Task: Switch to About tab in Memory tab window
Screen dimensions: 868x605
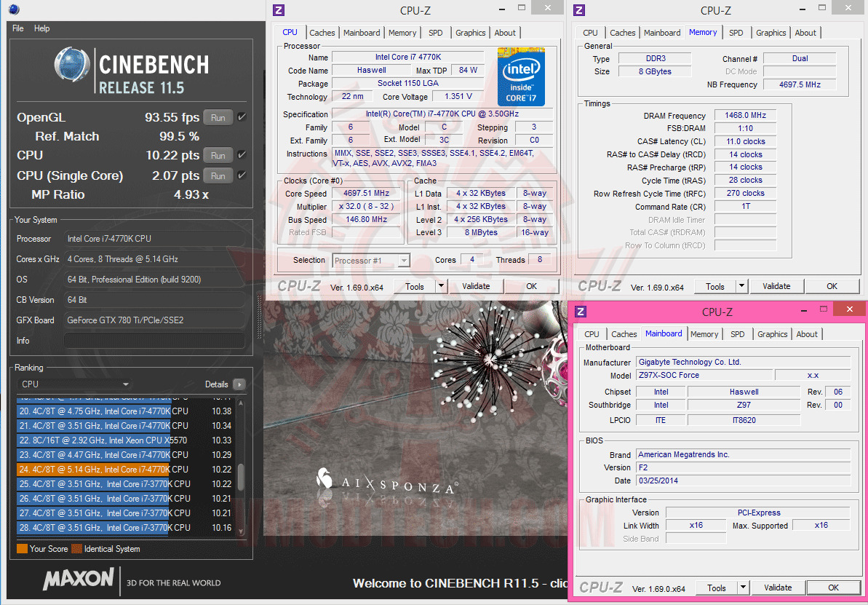Action: [805, 33]
